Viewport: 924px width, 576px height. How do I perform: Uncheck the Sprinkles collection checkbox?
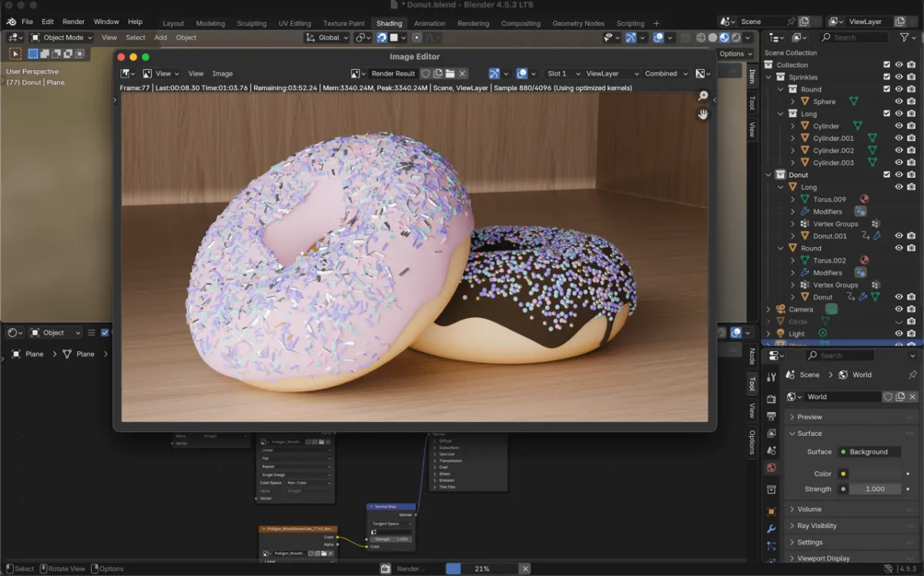click(886, 77)
